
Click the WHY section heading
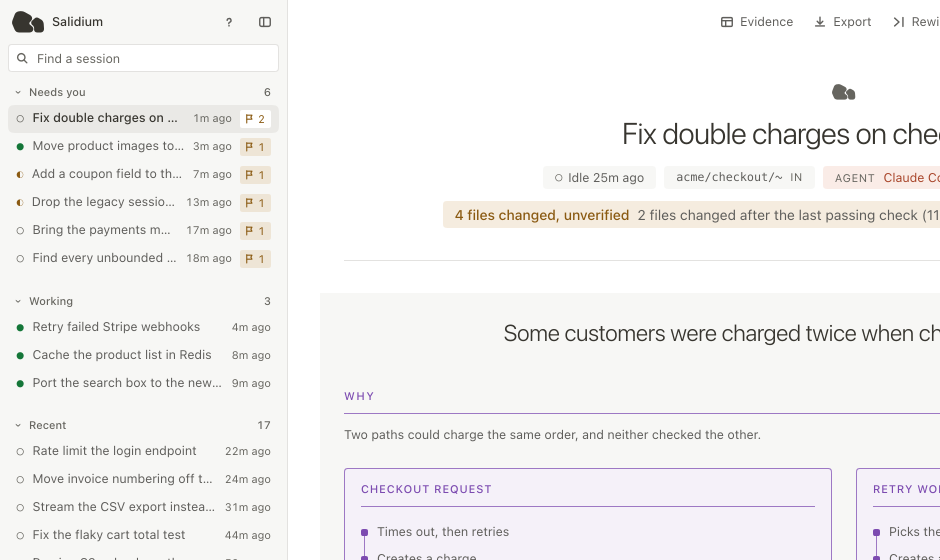pos(359,396)
